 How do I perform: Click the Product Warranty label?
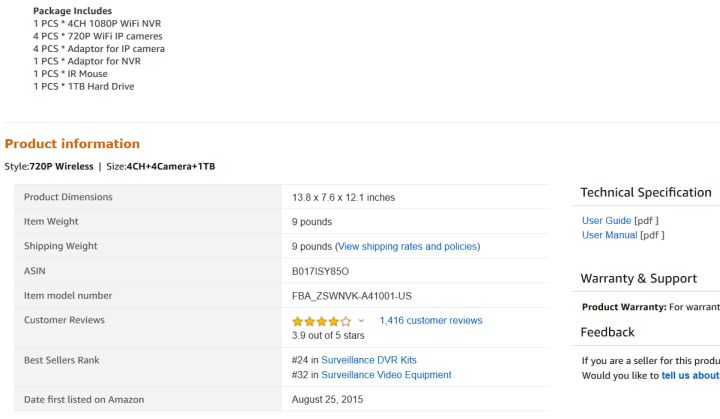(624, 307)
